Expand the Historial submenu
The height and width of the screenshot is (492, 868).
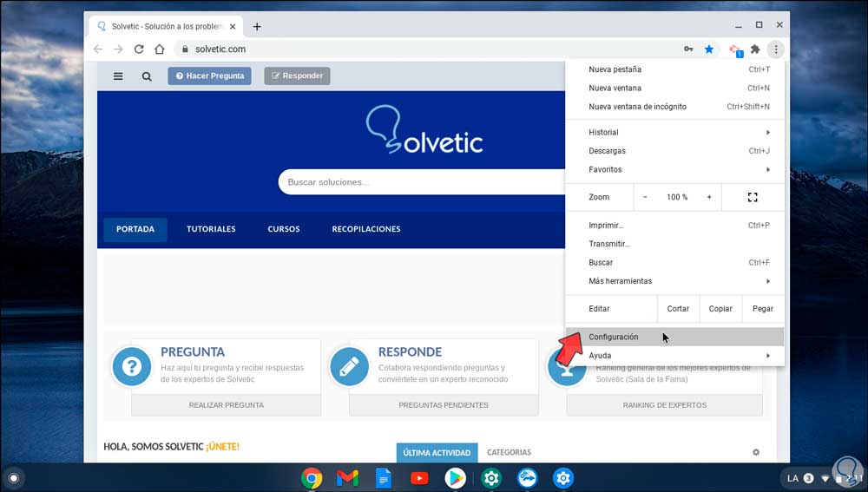pos(674,132)
